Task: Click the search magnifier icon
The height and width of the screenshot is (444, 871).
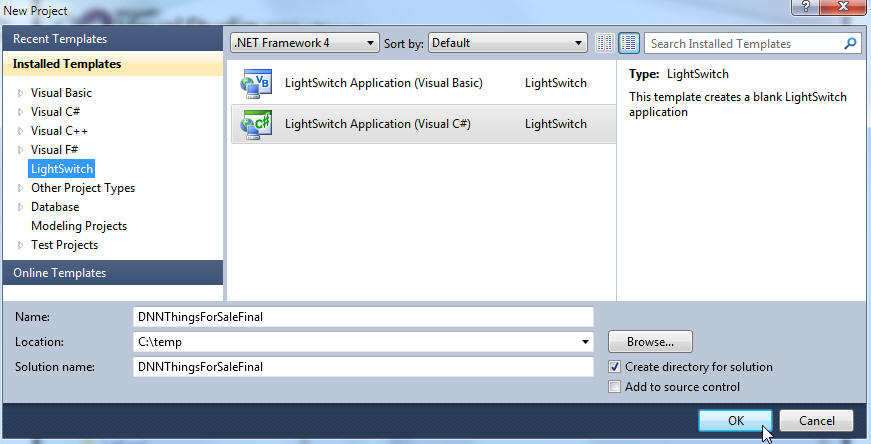Action: pos(850,43)
